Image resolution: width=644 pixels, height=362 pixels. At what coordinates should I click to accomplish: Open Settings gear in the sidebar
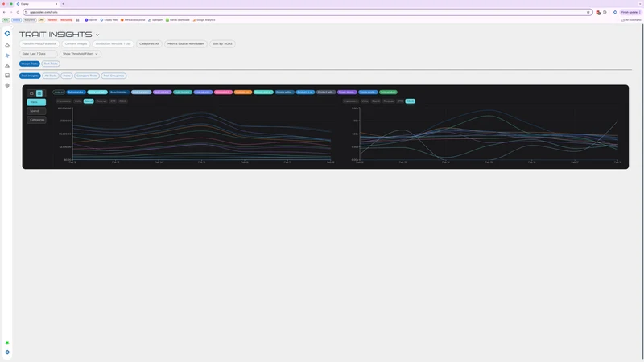point(7,85)
